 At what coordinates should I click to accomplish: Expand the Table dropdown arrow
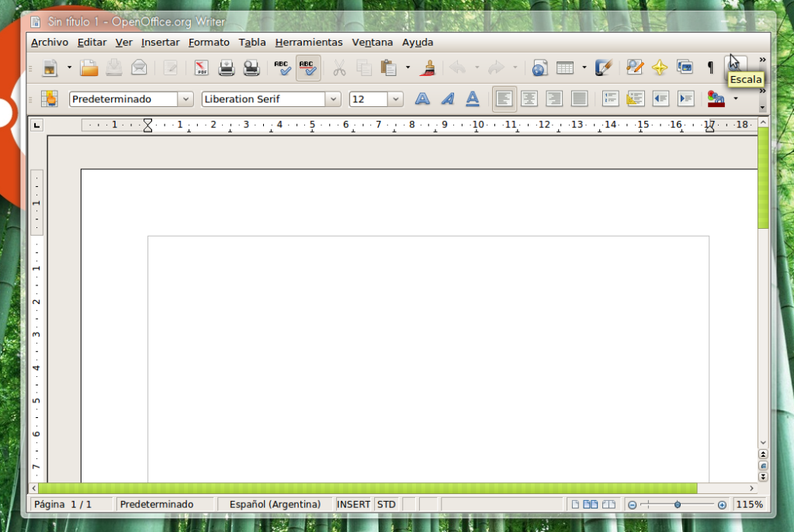(584, 67)
